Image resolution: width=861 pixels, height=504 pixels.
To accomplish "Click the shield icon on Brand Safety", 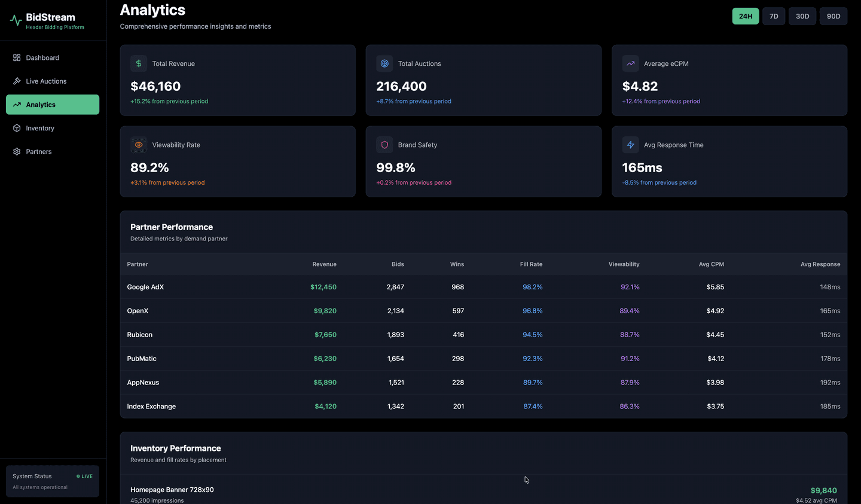I will point(384,145).
